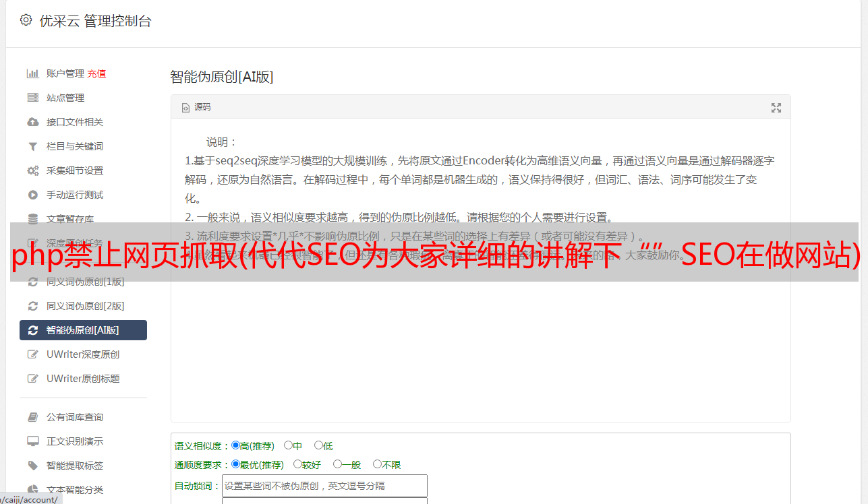Select 高(推荐) for 语义相似度
The width and height of the screenshot is (868, 504).
[x=235, y=445]
